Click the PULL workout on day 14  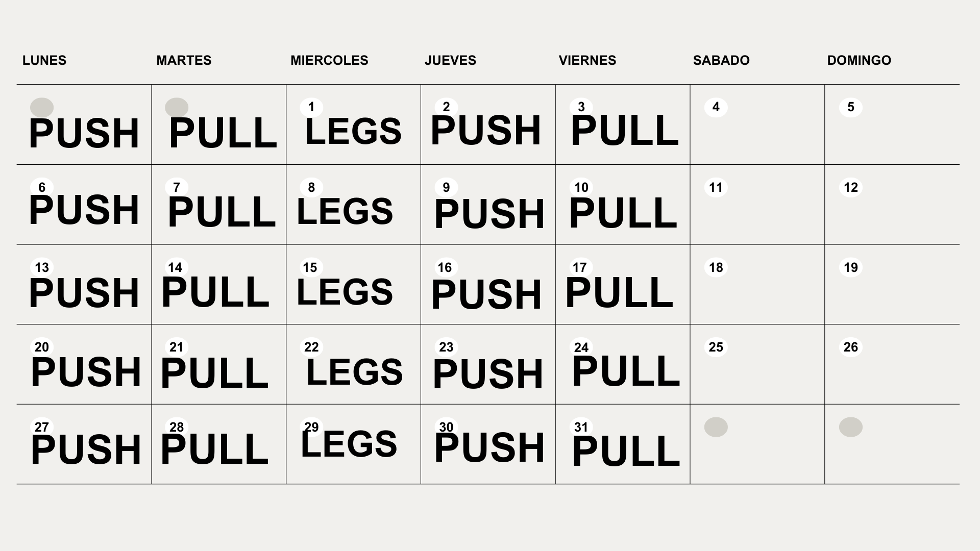click(x=215, y=292)
